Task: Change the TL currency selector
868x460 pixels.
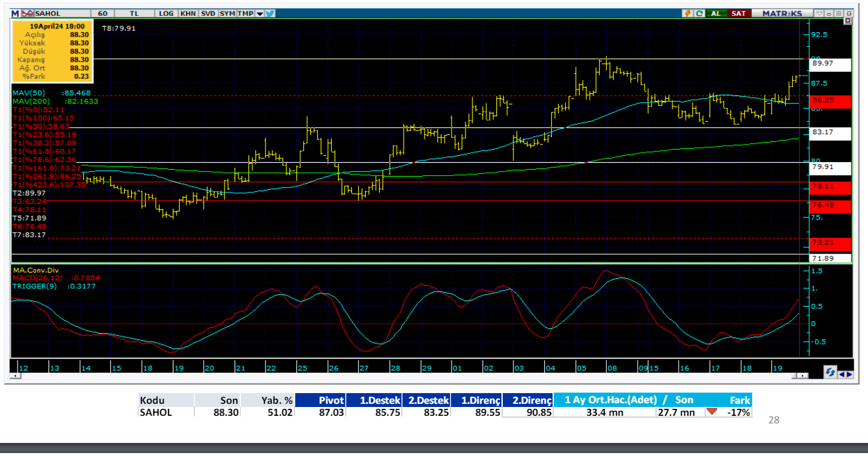Action: [x=134, y=13]
